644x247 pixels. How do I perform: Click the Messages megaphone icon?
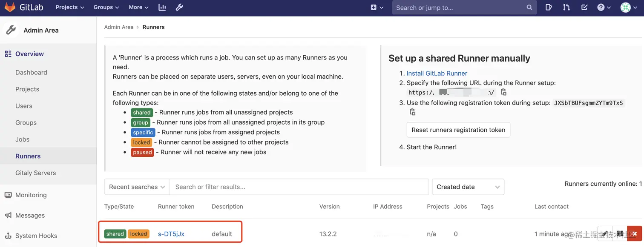[8, 216]
